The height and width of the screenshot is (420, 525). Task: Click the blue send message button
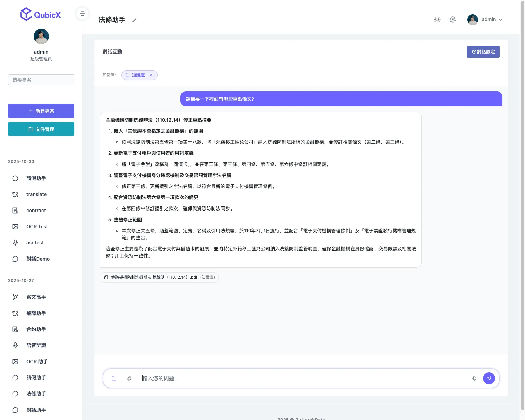(x=489, y=378)
